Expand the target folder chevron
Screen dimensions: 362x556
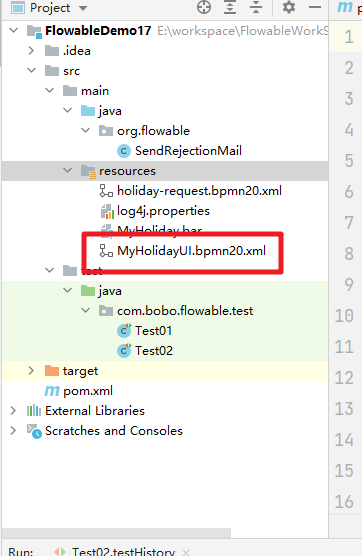pos(31,371)
